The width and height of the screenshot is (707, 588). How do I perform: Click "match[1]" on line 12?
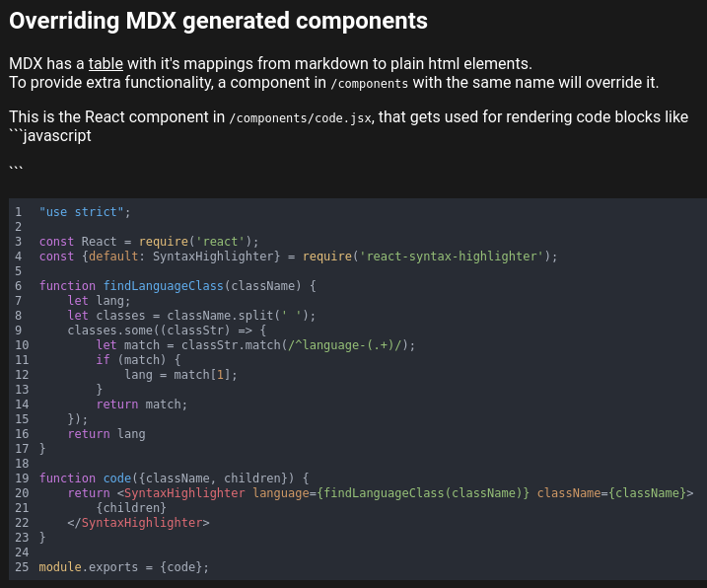click(x=202, y=375)
